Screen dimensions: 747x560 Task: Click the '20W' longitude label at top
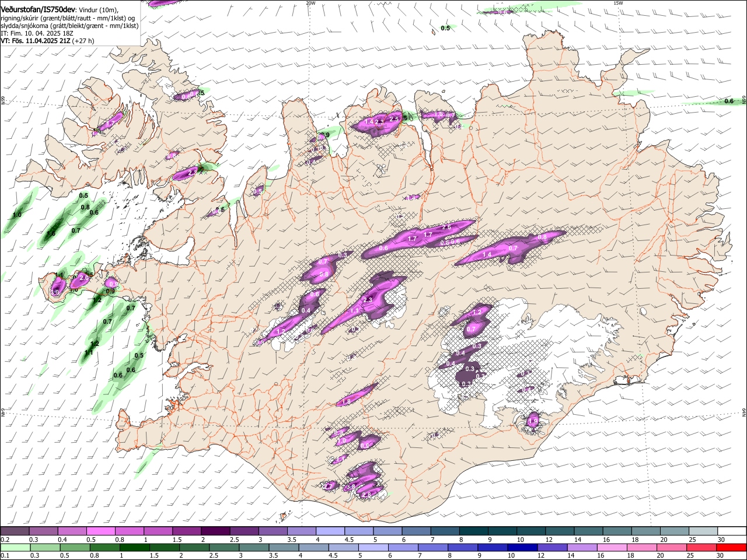pyautogui.click(x=310, y=3)
